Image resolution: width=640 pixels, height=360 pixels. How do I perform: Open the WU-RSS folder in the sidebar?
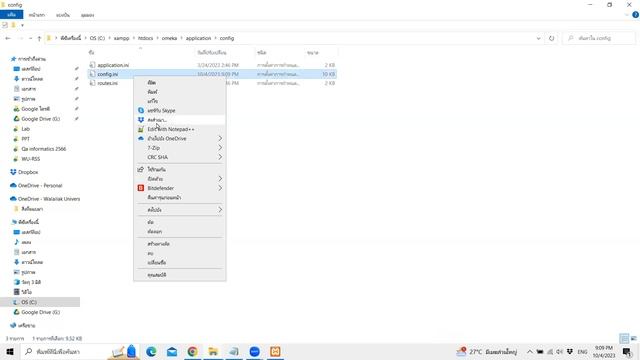click(x=30, y=159)
